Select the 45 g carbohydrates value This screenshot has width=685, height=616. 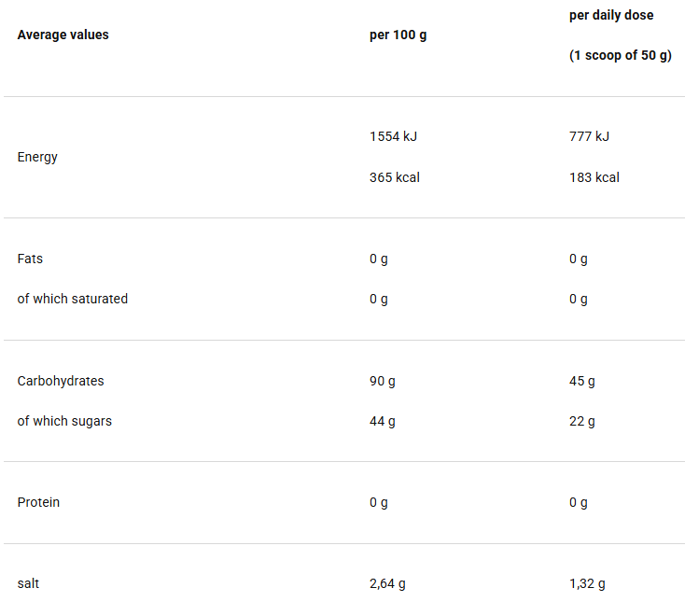coord(582,381)
